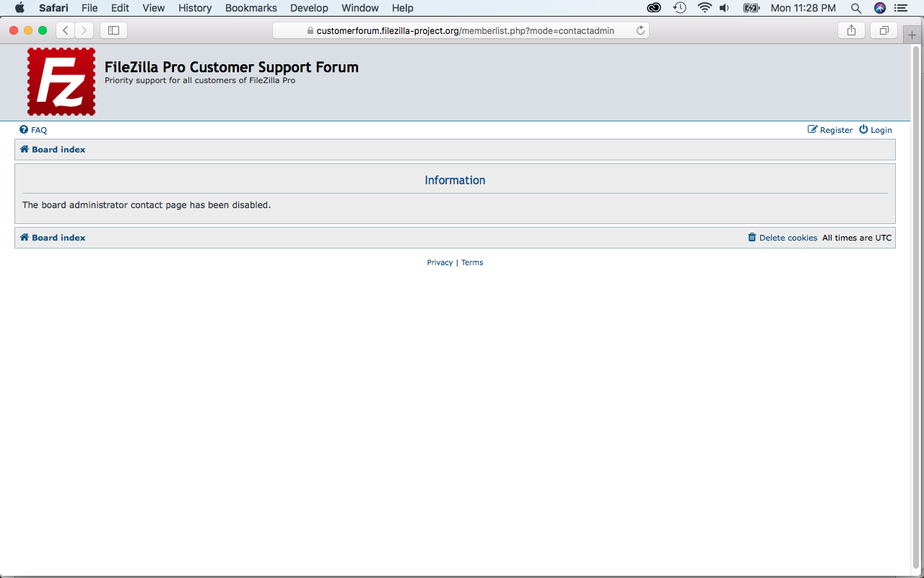
Task: Click the Information heading
Action: [455, 180]
